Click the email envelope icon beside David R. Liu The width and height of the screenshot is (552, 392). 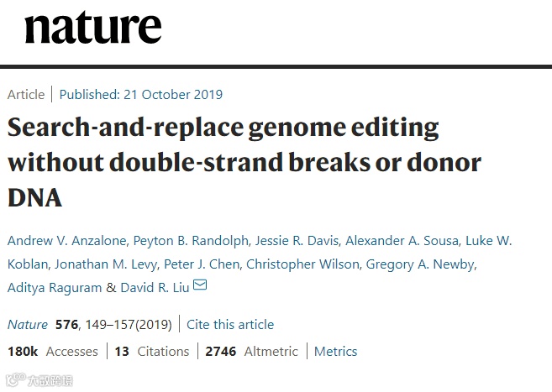(200, 287)
